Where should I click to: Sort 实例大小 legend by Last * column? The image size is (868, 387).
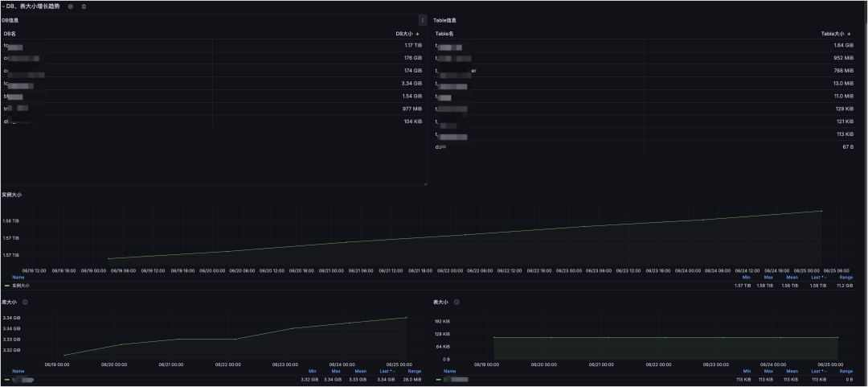tap(820, 278)
